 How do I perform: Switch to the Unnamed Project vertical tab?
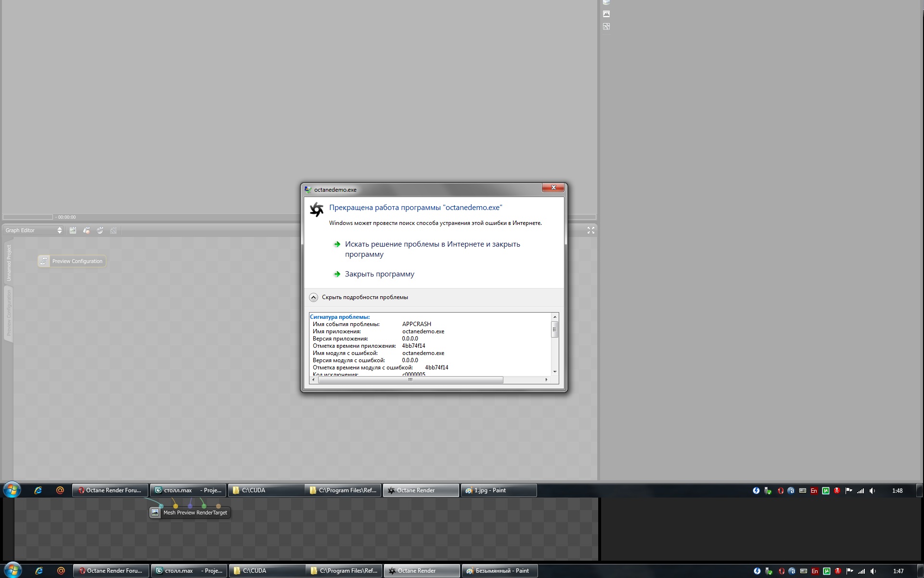click(8, 263)
